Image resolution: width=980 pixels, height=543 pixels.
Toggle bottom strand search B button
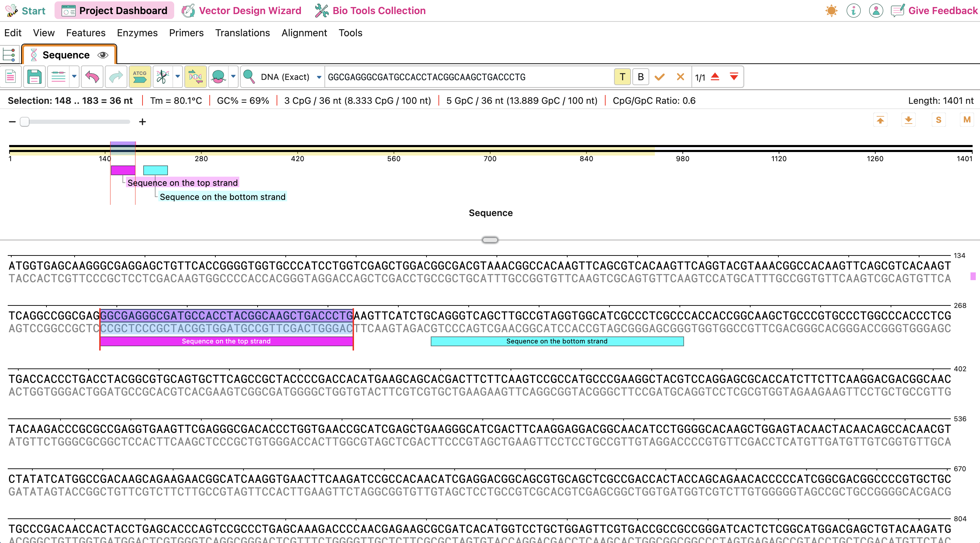(641, 77)
